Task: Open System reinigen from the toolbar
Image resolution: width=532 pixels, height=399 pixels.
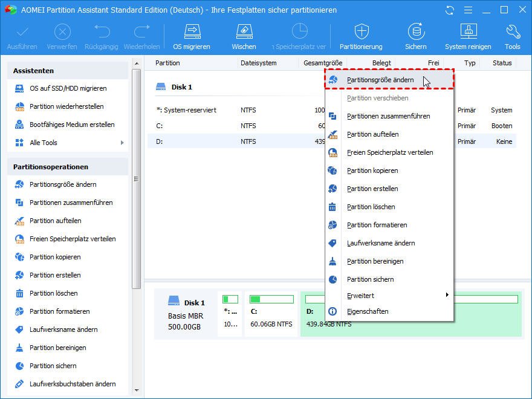Action: click(x=468, y=37)
